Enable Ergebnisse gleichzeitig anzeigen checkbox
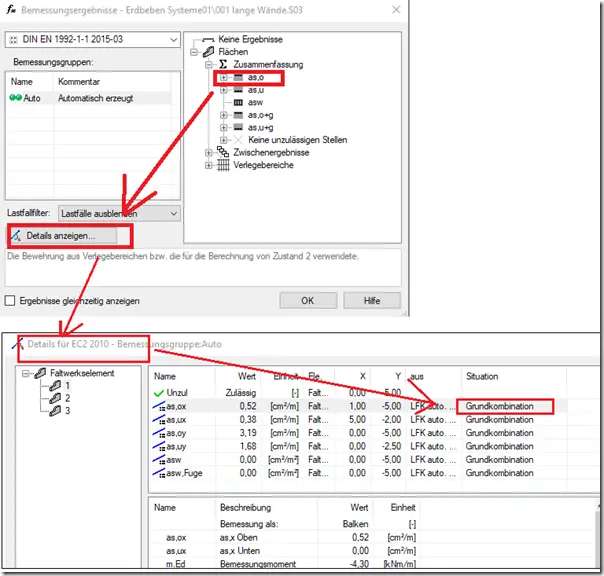The height and width of the screenshot is (576, 604). (x=10, y=301)
